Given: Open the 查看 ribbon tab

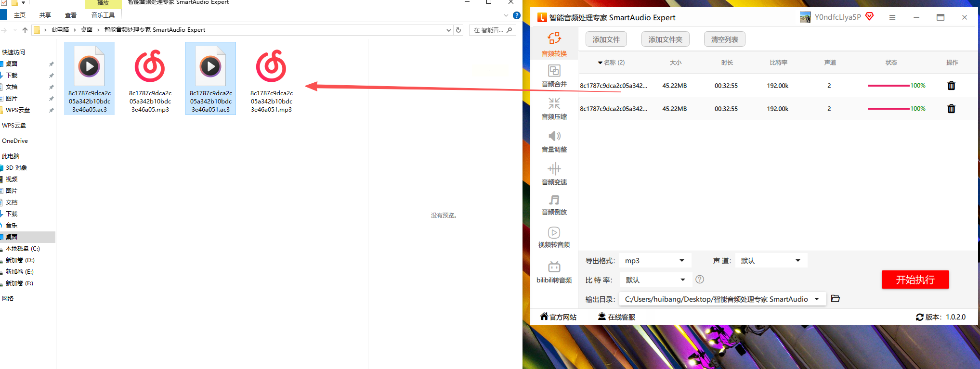Looking at the screenshot, I should tap(71, 15).
